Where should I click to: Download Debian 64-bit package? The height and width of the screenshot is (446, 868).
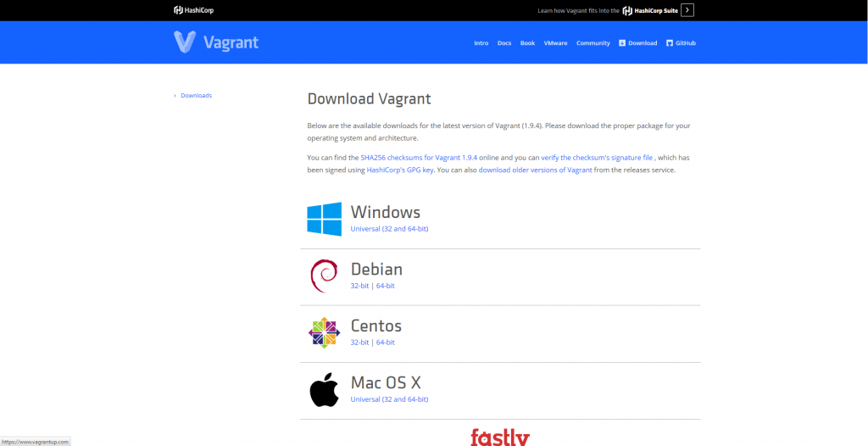[386, 286]
